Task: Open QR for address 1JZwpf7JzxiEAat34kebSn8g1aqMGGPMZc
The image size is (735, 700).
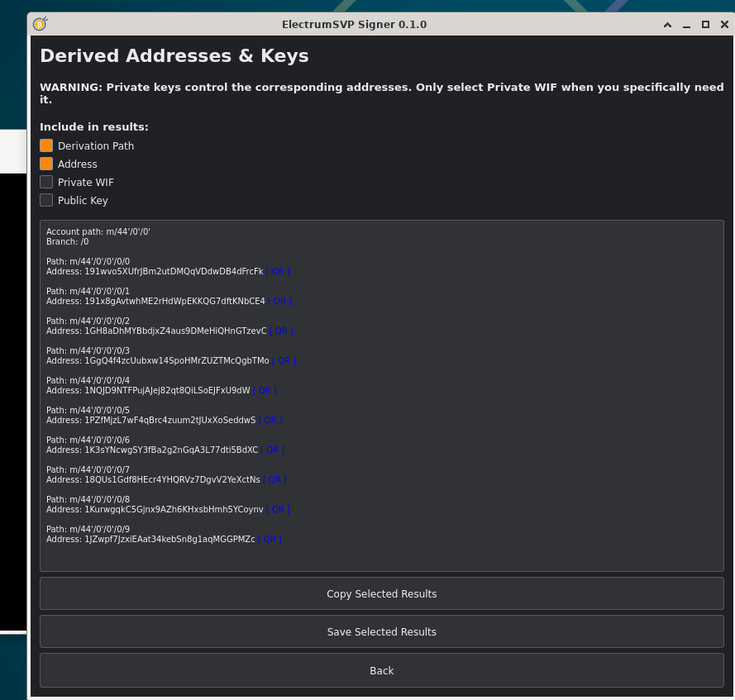Action: pos(270,540)
